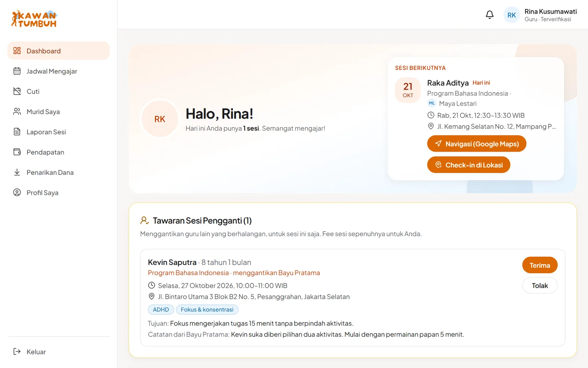Click the Profil Saya user icon

(17, 192)
